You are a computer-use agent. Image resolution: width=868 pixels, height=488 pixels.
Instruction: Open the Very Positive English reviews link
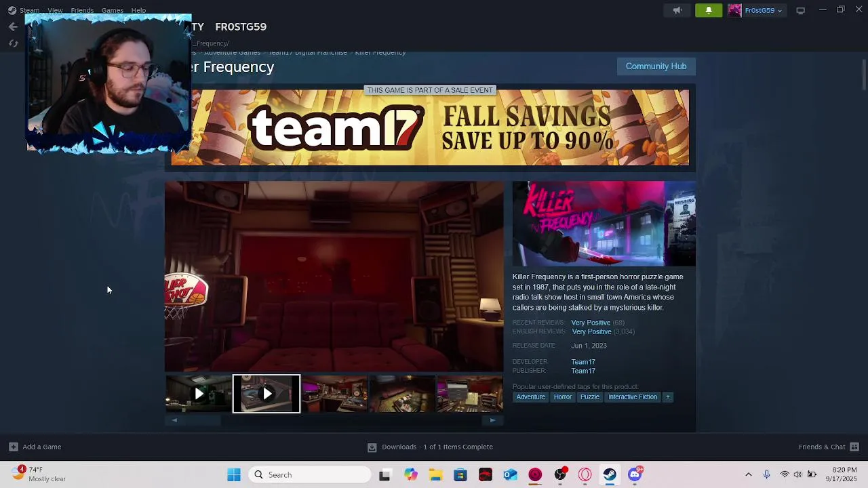click(591, 331)
